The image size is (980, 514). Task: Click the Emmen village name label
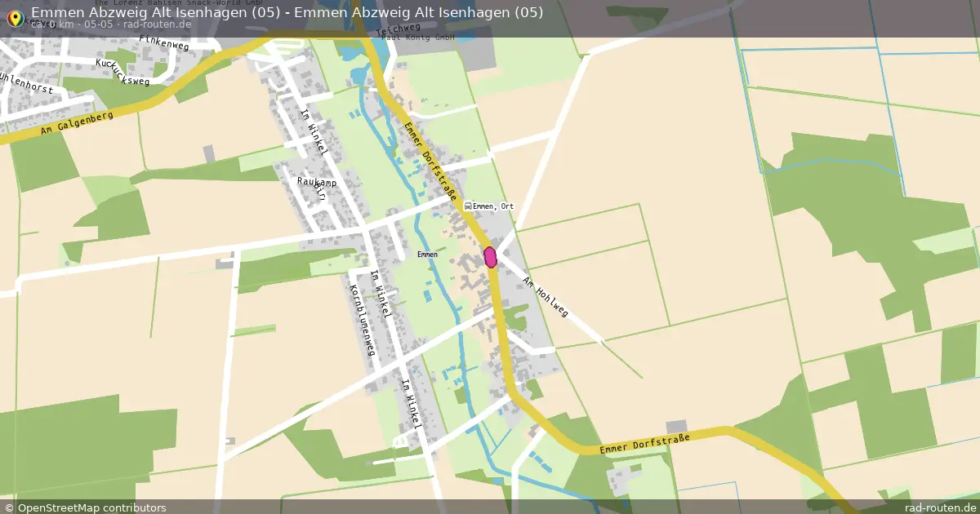[427, 255]
